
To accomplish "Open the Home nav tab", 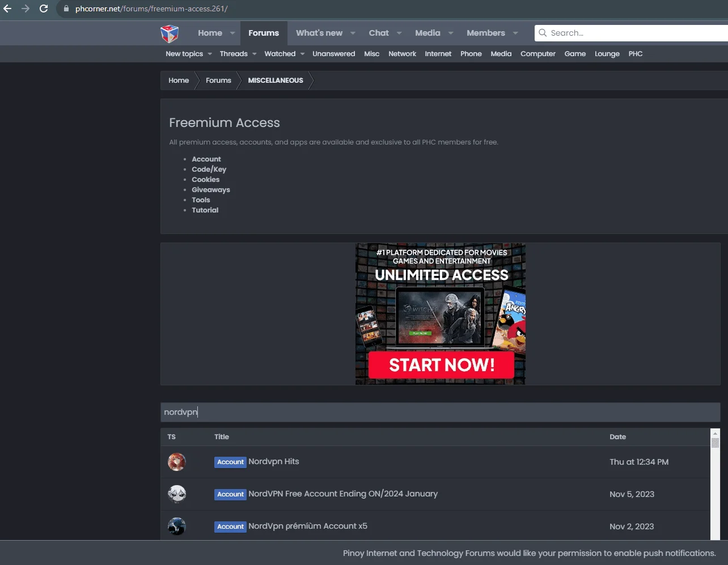I will point(210,33).
